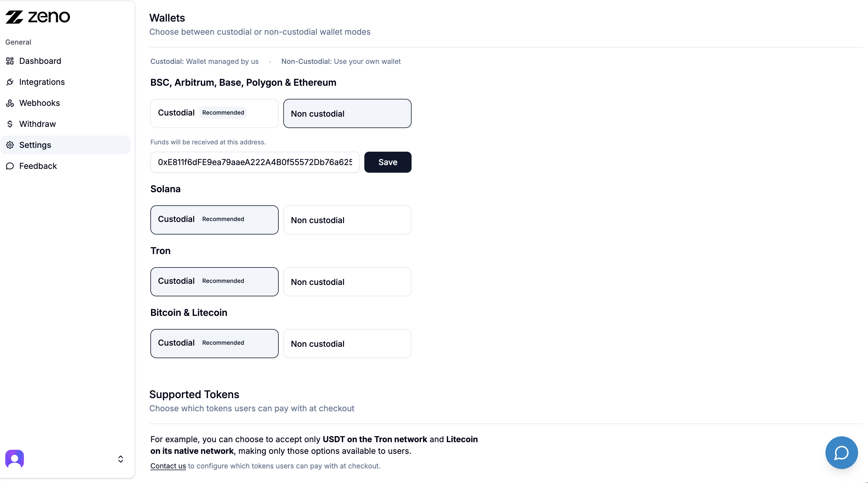Click the Dashboard grid icon
The image size is (868, 483).
pos(10,61)
